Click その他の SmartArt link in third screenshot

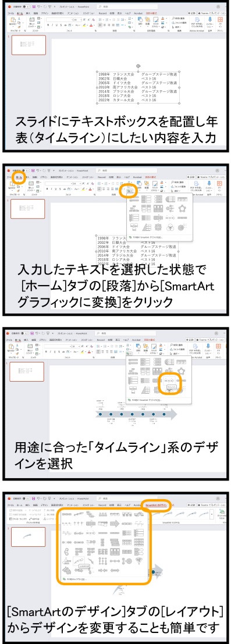coord(145,400)
